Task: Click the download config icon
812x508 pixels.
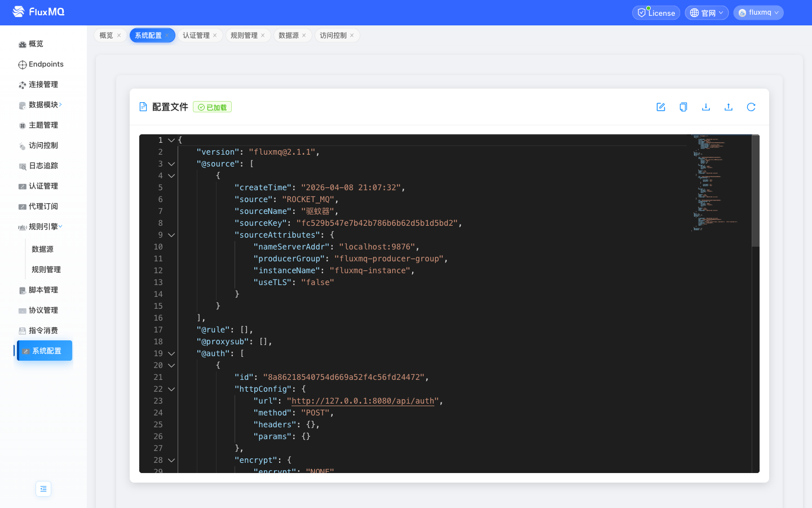Action: click(706, 107)
